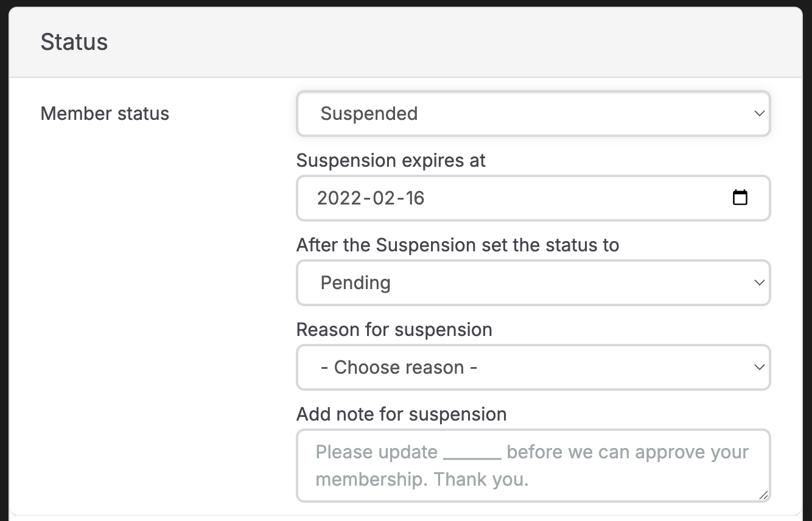Click the Member status label
The height and width of the screenshot is (521, 812).
pos(105,114)
